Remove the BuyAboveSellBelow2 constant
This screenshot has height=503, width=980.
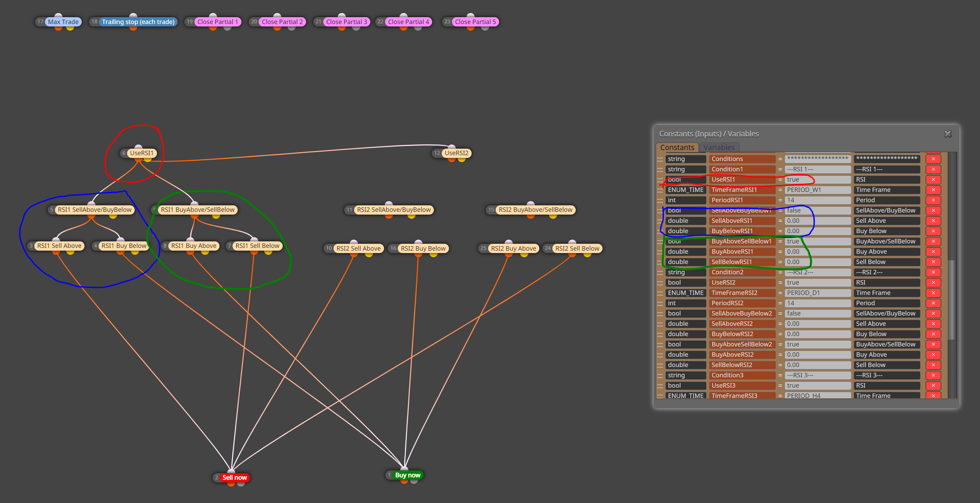[x=933, y=344]
